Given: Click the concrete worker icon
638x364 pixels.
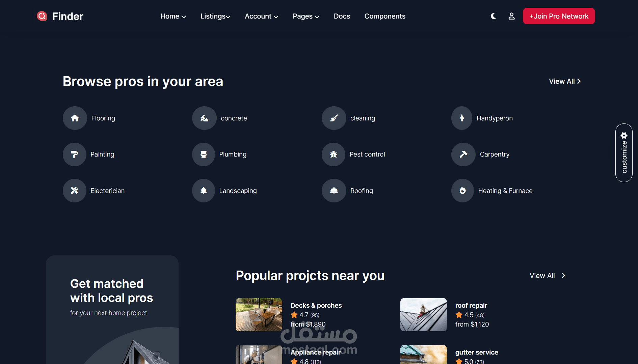Looking at the screenshot, I should click(x=204, y=118).
